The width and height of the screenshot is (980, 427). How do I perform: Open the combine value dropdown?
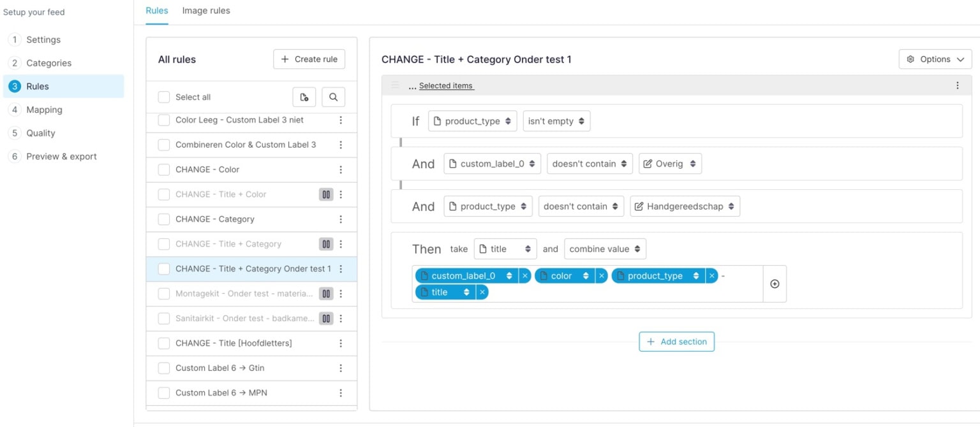[x=604, y=249]
